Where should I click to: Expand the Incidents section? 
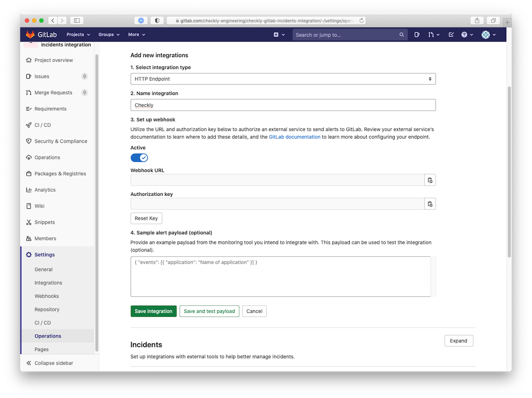pyautogui.click(x=458, y=340)
